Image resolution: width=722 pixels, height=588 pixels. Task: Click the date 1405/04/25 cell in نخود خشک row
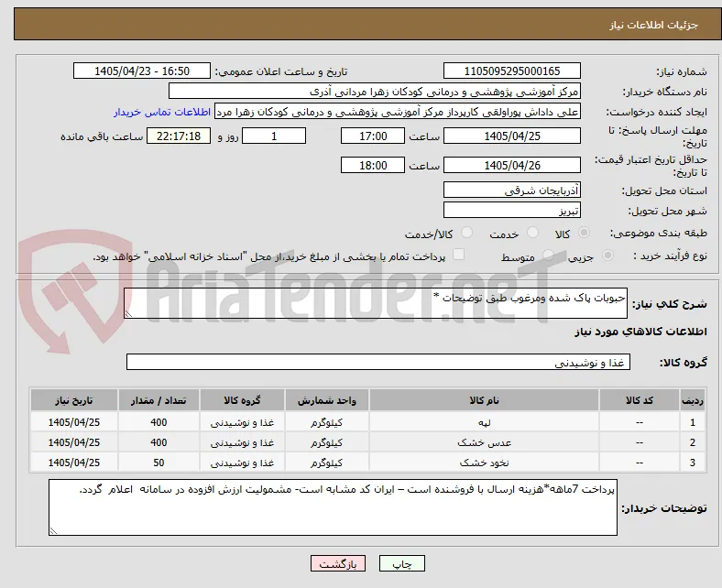74,463
